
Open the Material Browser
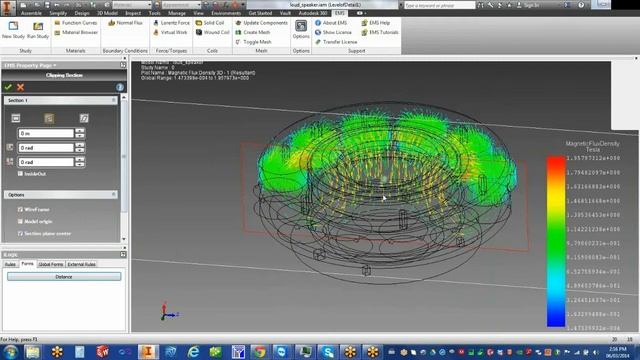point(76,32)
